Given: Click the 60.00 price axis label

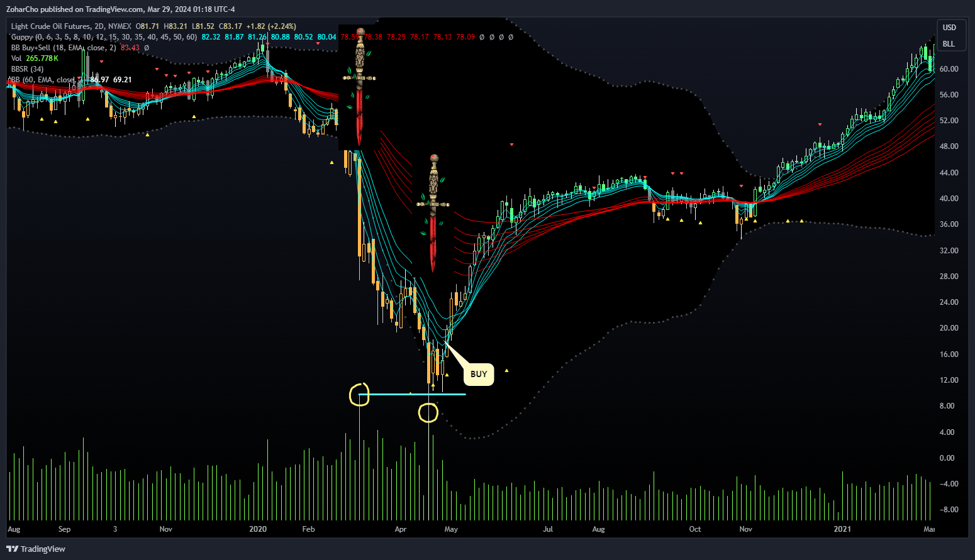Looking at the screenshot, I should click(x=949, y=69).
